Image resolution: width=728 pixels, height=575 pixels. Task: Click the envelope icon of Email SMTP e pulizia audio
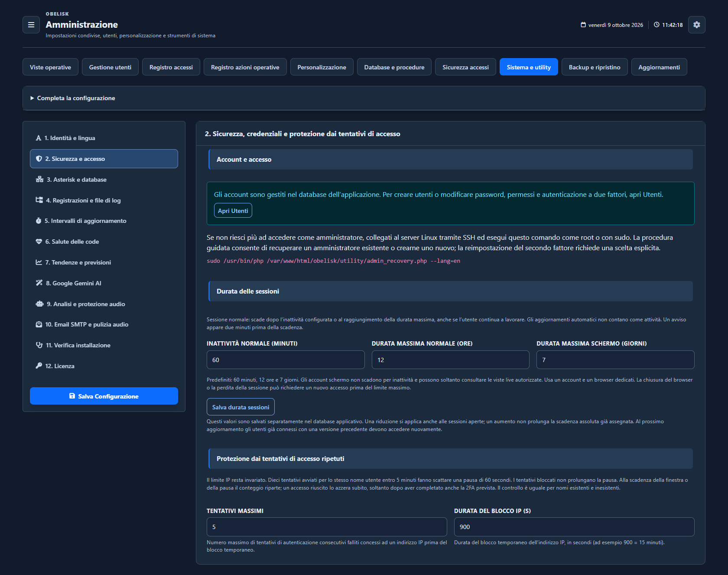pyautogui.click(x=39, y=324)
